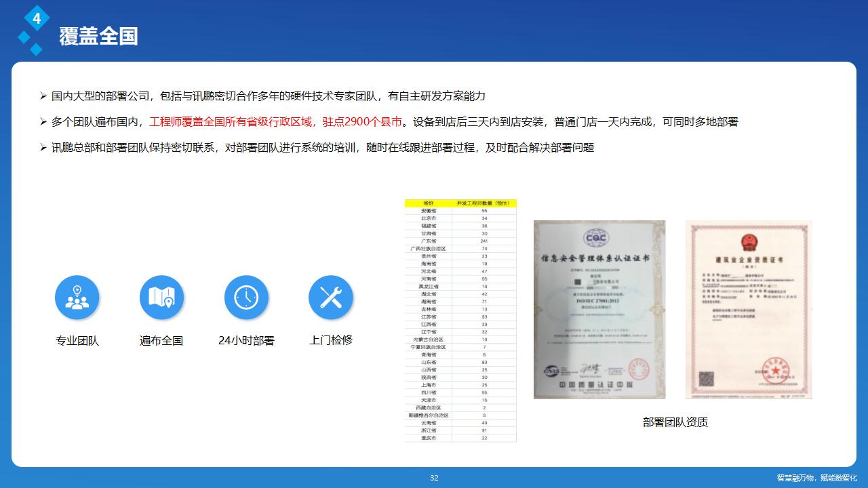Click the slide page number 32
Viewport: 868px width, 488px height.
click(434, 478)
